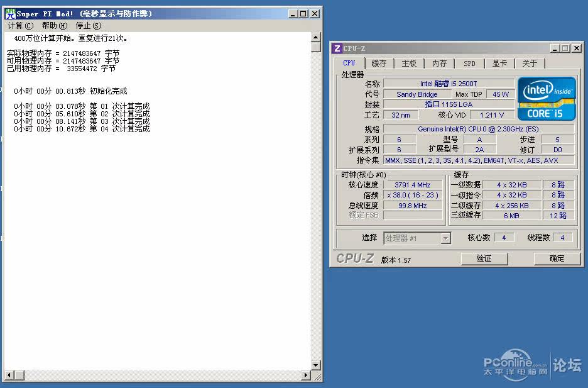Image resolution: width=588 pixels, height=388 pixels.
Task: Click the 45 W Max TDP value
Action: [501, 94]
